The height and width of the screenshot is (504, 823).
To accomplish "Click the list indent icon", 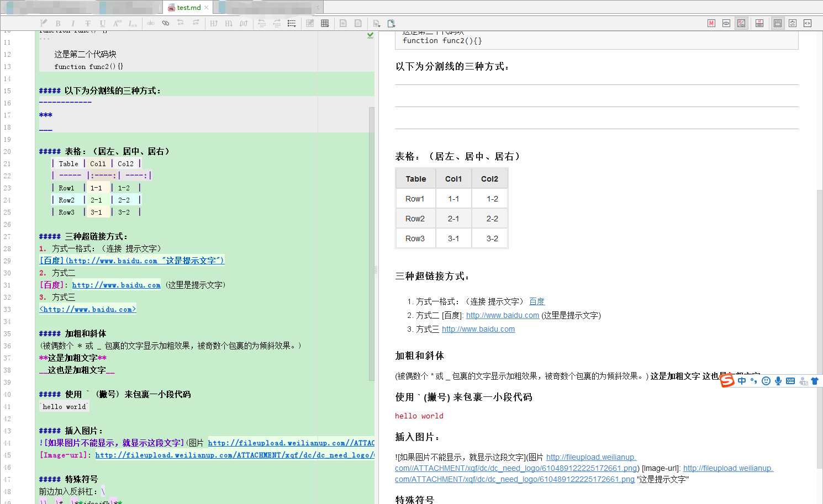I will tap(277, 23).
